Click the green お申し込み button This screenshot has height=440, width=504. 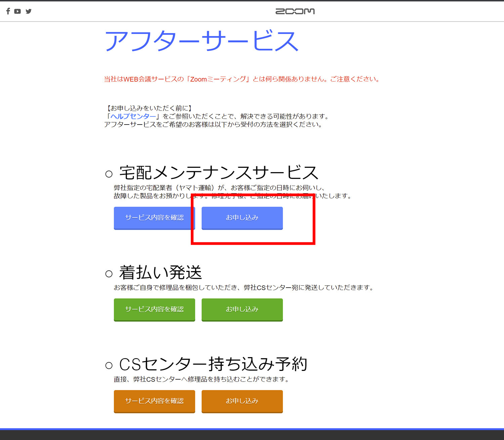[x=242, y=310]
